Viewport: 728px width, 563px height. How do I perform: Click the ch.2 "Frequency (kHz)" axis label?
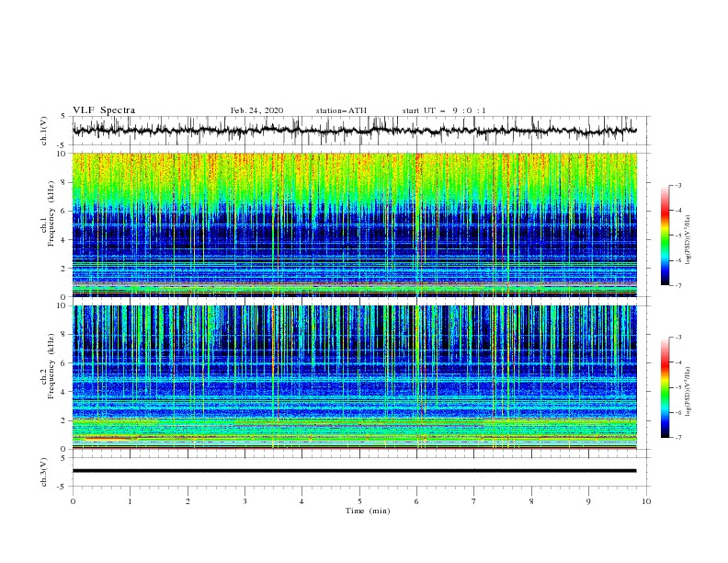(51, 366)
